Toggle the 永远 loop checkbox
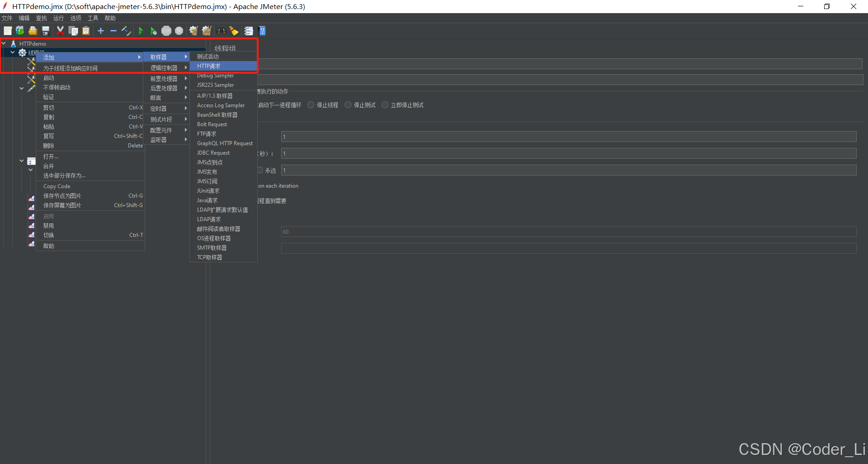 (260, 170)
